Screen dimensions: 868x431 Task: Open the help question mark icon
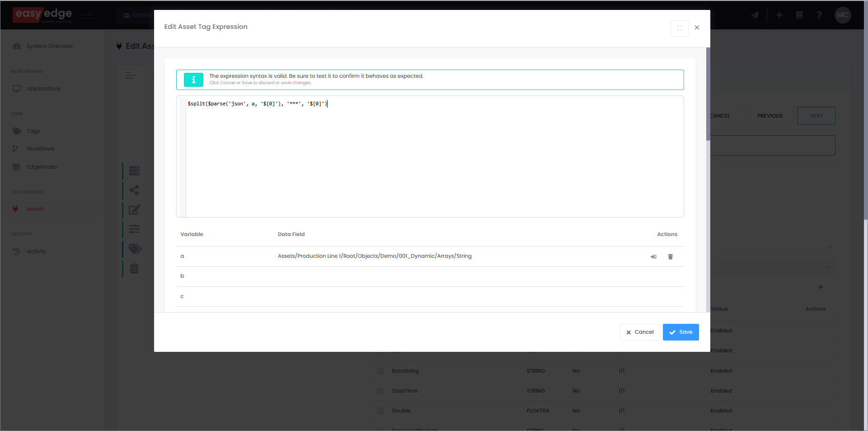(x=819, y=15)
